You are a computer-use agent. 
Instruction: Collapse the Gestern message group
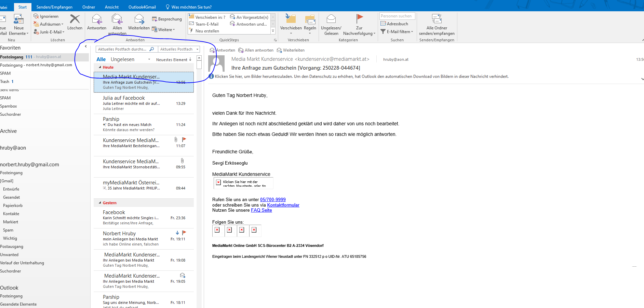(100, 203)
